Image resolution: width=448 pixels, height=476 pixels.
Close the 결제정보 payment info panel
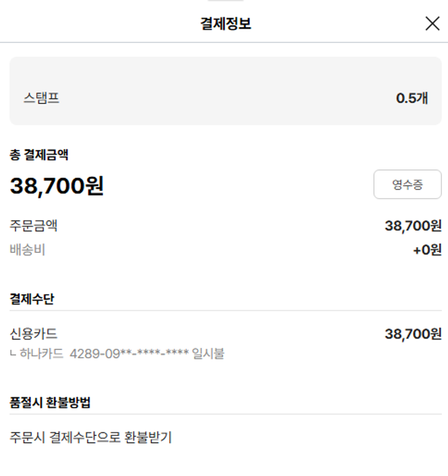pyautogui.click(x=432, y=23)
